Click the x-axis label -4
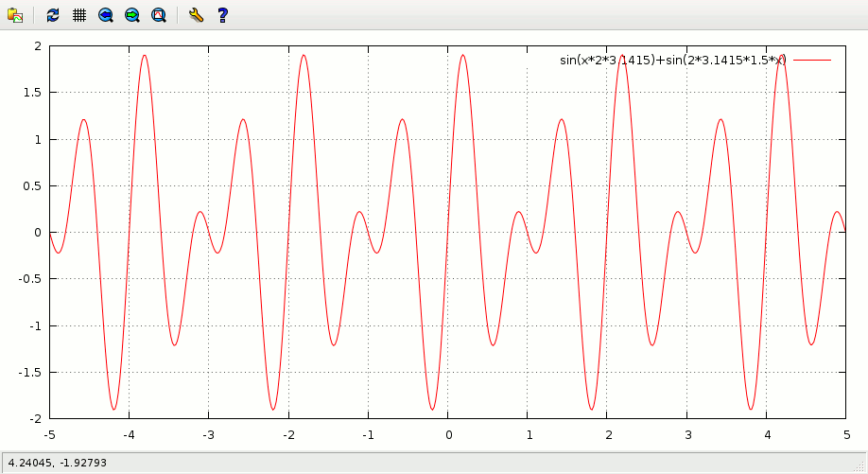 click(129, 435)
